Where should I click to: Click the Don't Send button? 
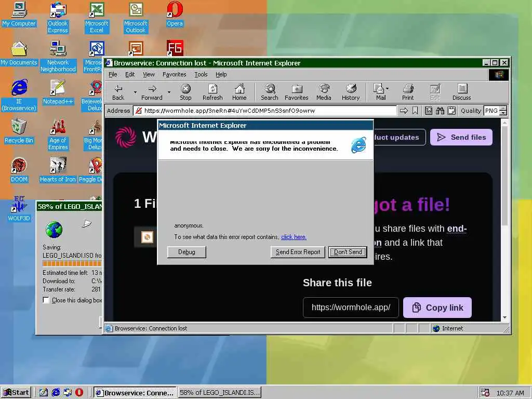click(348, 252)
